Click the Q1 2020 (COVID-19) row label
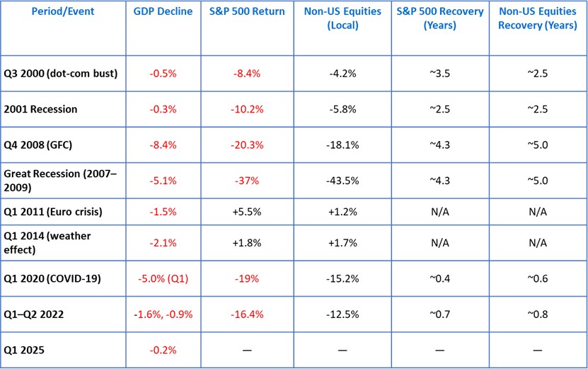This screenshot has width=588, height=369. 52,278
